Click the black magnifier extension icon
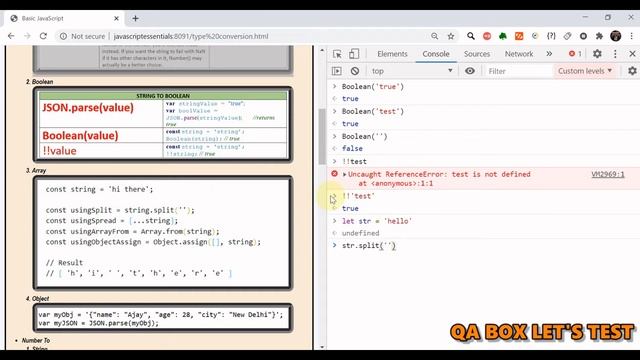The image size is (640, 360). point(471,36)
